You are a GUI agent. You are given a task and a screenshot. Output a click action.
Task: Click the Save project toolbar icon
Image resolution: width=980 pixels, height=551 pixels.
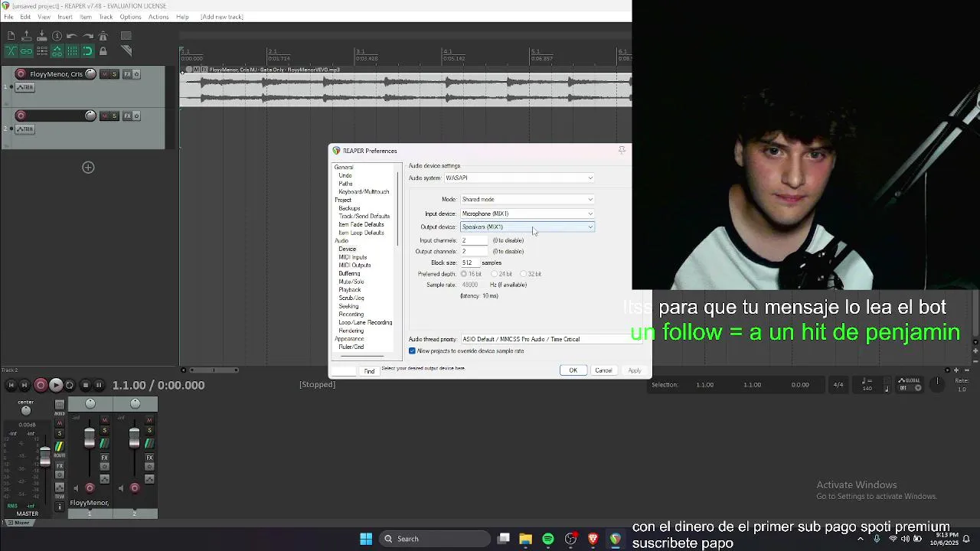pos(41,36)
